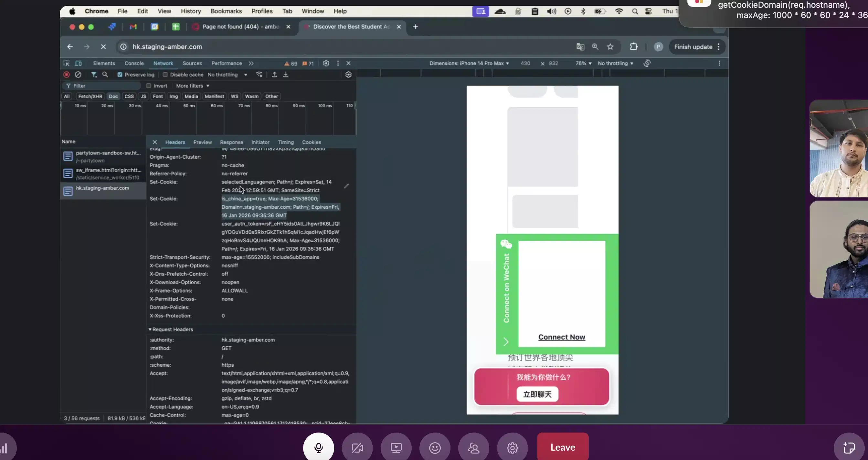Open the DevTools three-dot customize menu
The height and width of the screenshot is (460, 868).
pos(338,63)
